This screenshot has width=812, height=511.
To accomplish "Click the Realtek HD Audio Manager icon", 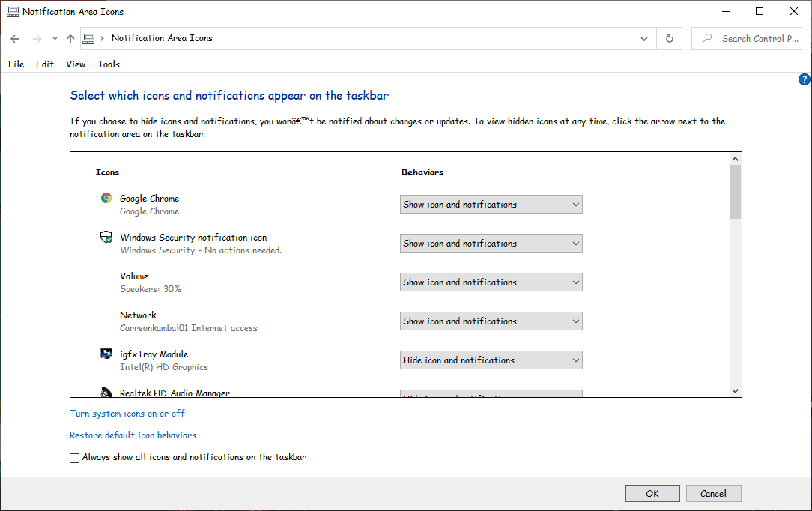I will coord(106,392).
